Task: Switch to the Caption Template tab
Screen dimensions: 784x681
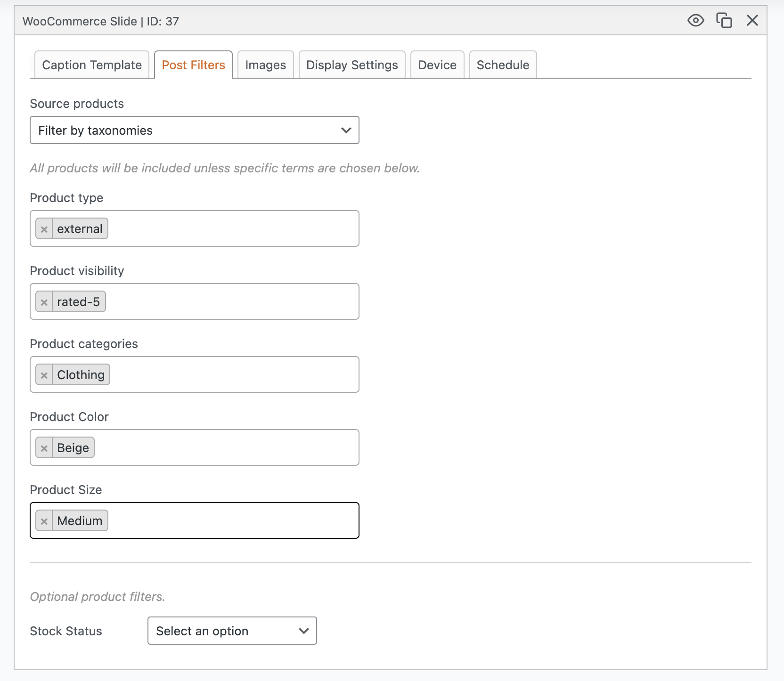Action: pyautogui.click(x=92, y=65)
